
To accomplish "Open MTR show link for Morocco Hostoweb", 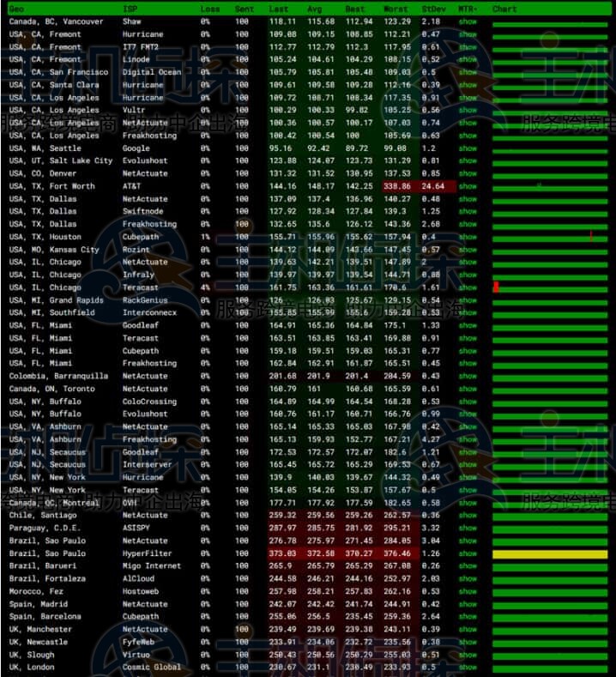I will [x=468, y=591].
